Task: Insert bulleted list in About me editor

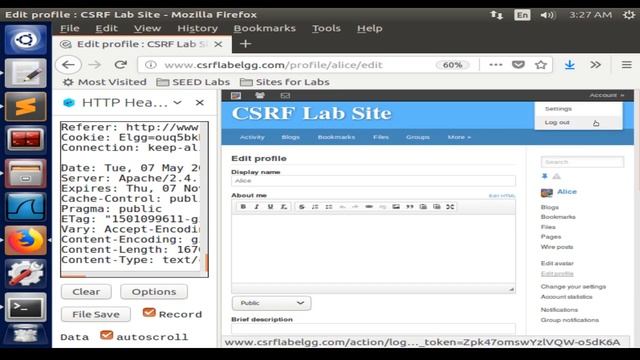Action: (329, 207)
